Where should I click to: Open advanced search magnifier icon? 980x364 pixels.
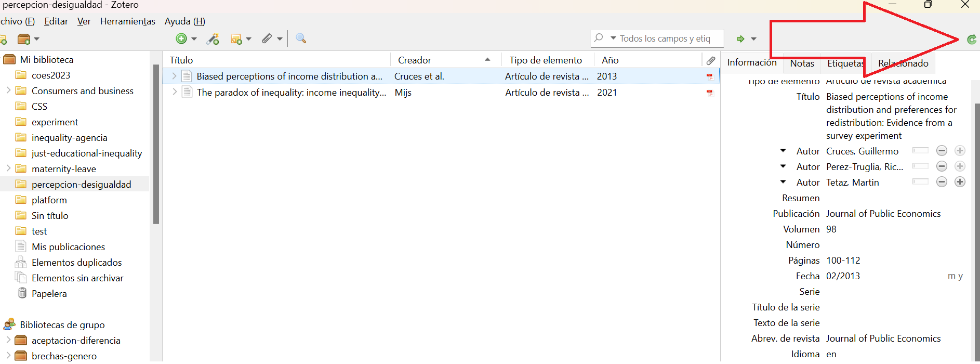pos(301,38)
